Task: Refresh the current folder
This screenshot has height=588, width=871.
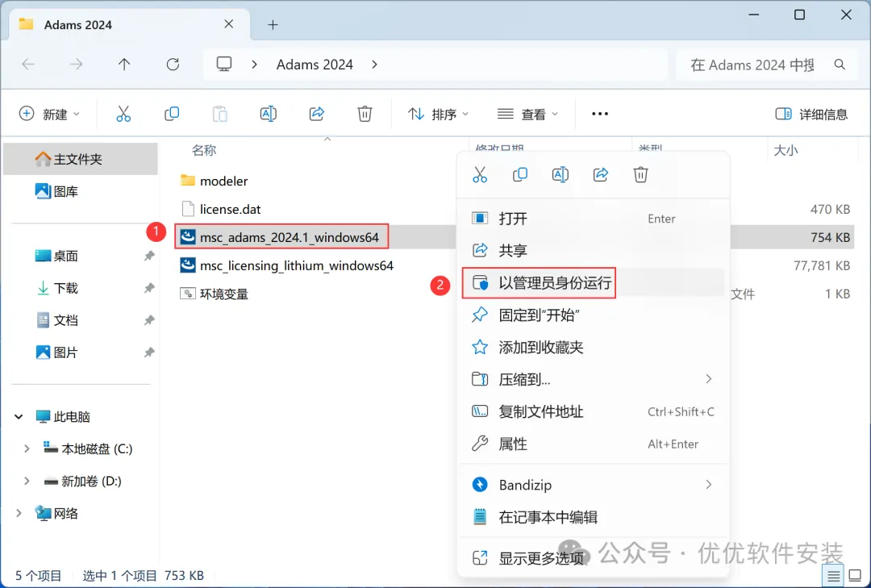Action: coord(173,65)
